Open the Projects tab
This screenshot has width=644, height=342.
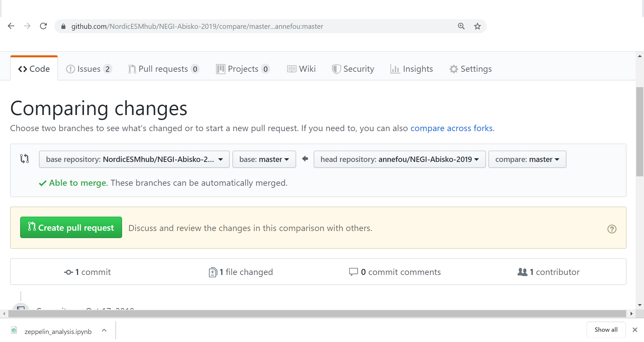click(243, 69)
